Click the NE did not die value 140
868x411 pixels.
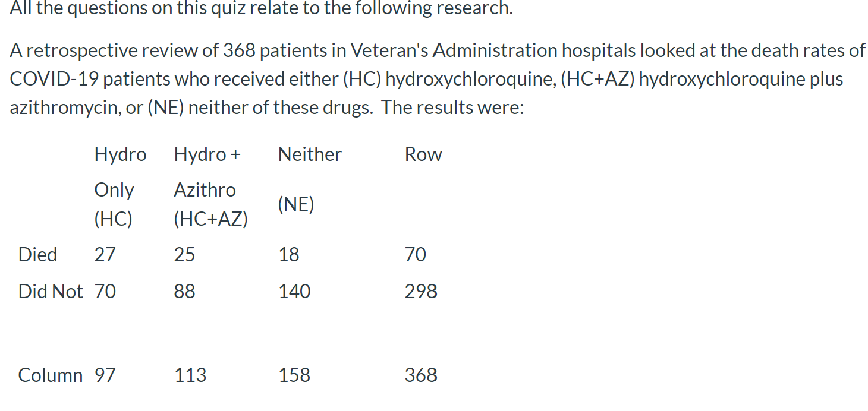click(x=295, y=292)
